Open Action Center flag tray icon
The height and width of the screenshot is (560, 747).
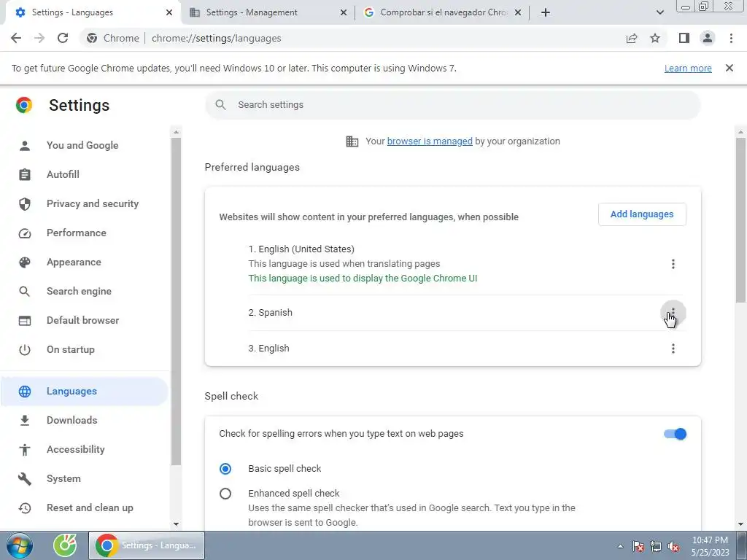point(638,546)
